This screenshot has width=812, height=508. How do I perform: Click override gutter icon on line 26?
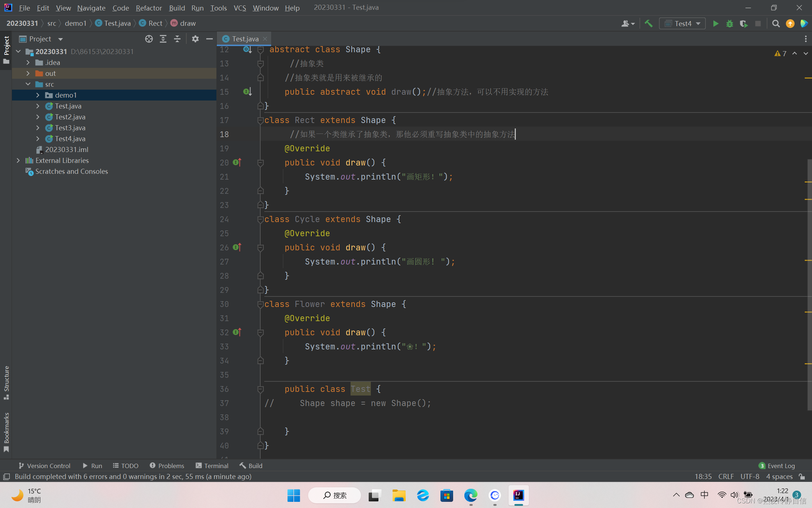237,247
